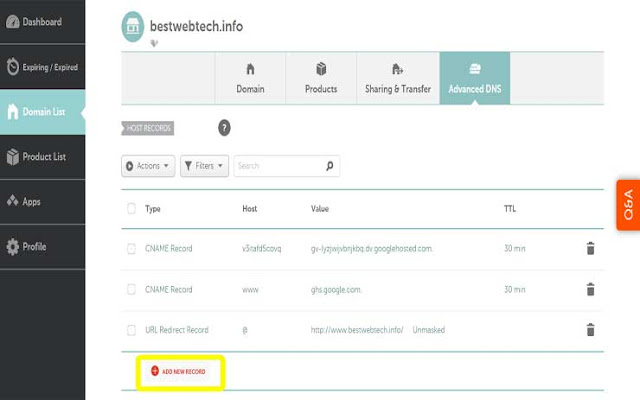Viewport: 640px width, 400px height.
Task: Toggle the select-all records checkbox
Action: (131, 209)
